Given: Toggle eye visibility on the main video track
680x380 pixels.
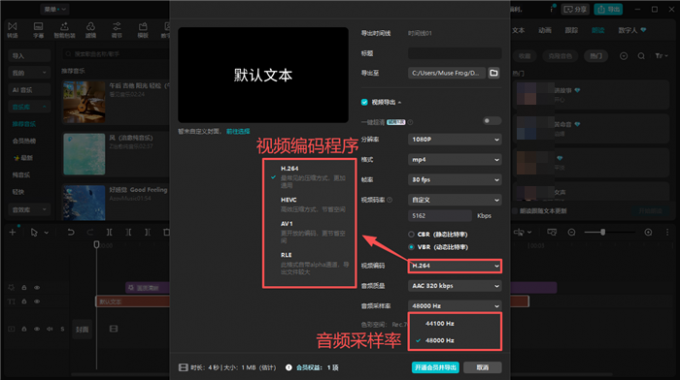Looking at the screenshot, I should [37, 329].
